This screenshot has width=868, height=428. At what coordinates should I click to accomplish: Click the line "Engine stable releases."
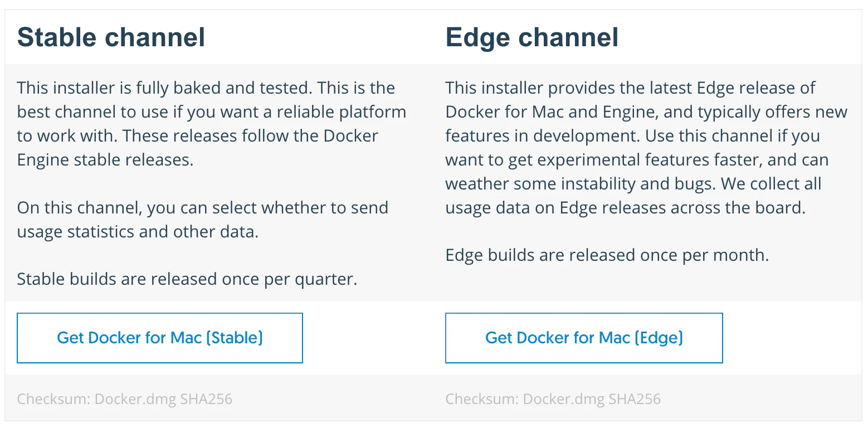tap(105, 160)
